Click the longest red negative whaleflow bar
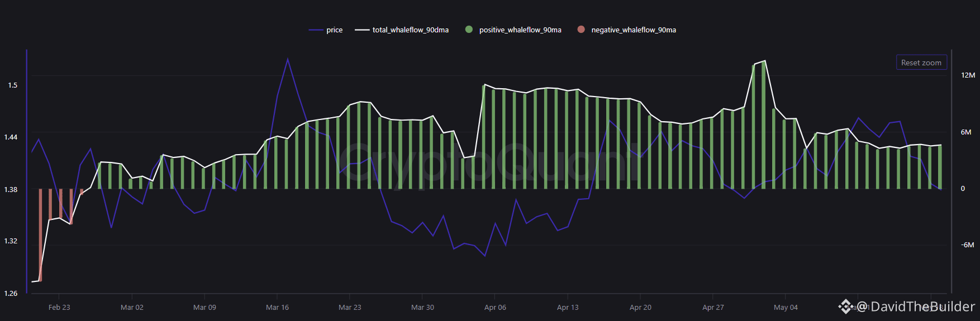980x321 pixels. point(40,235)
